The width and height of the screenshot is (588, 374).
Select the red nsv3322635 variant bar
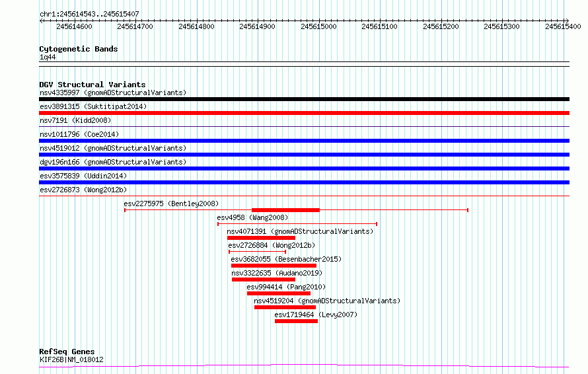click(x=264, y=280)
